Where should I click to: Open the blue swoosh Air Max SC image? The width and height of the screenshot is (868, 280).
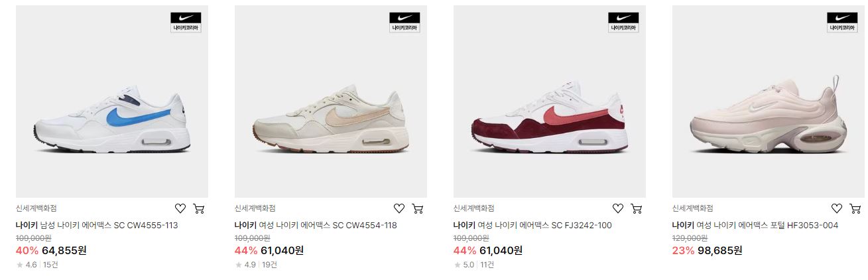pos(112,102)
